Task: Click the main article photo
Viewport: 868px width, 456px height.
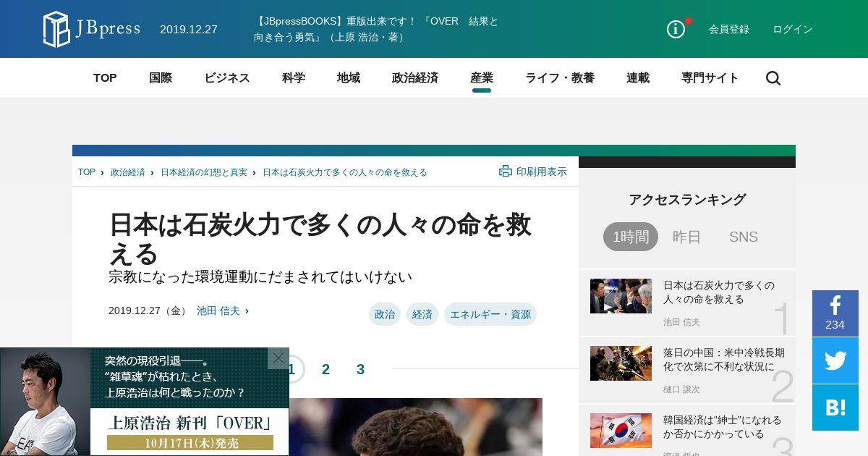Action: coord(416,427)
